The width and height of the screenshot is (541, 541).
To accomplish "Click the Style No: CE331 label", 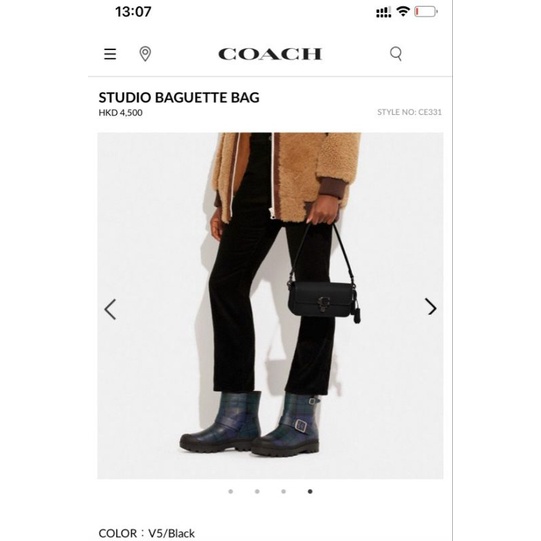I will click(409, 112).
